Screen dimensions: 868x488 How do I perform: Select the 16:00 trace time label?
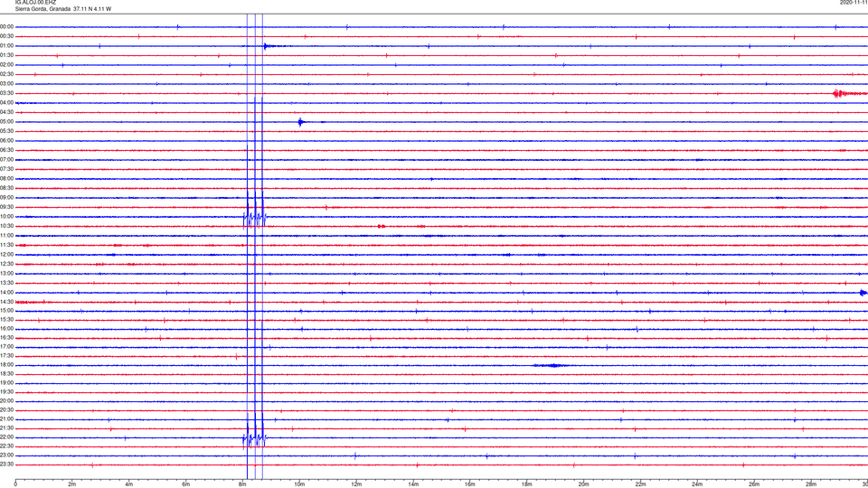pos(6,329)
